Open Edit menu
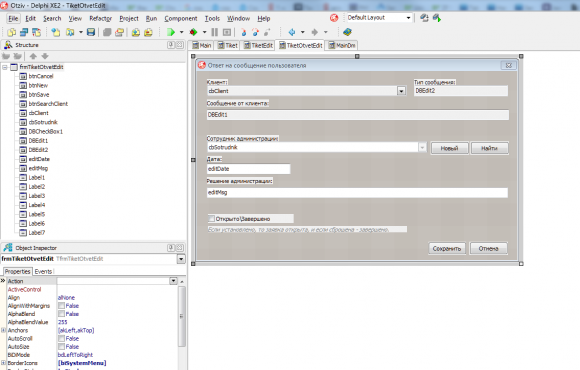This screenshot has height=370, width=580. pos(30,18)
